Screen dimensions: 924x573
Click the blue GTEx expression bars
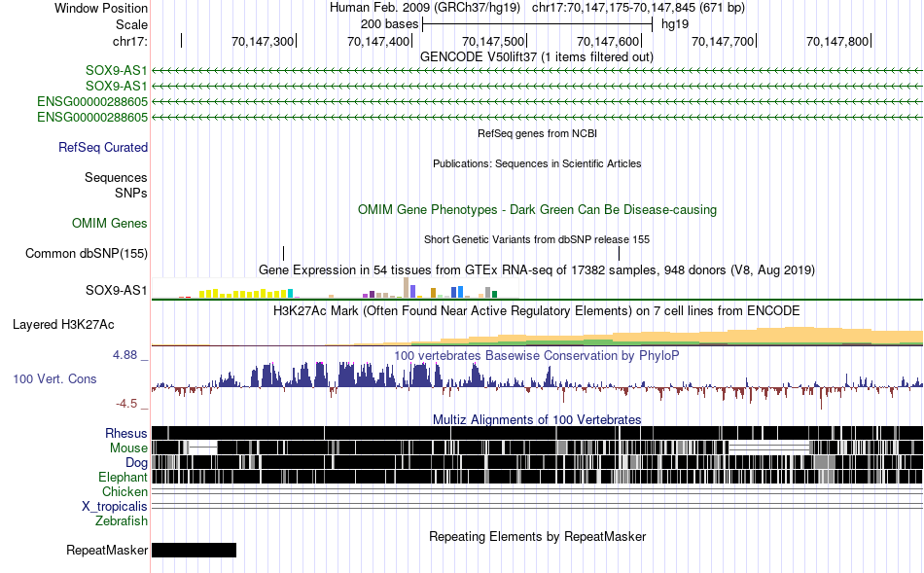457,292
